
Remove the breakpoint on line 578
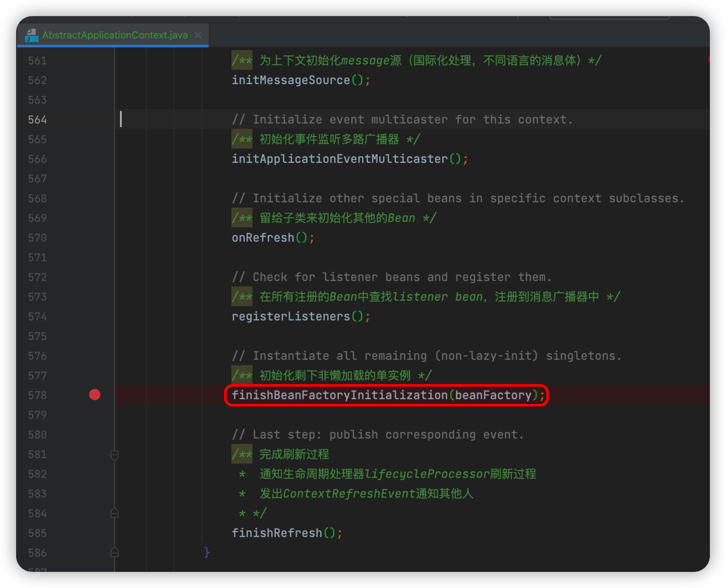[95, 395]
